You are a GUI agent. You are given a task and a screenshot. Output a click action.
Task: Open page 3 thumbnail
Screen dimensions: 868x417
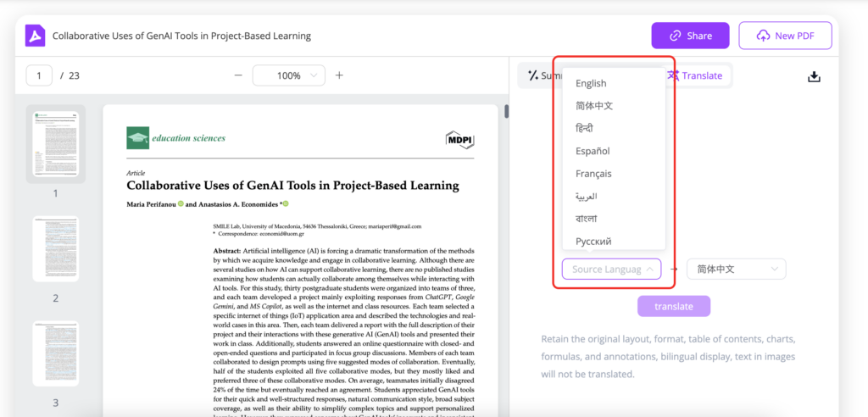(55, 353)
